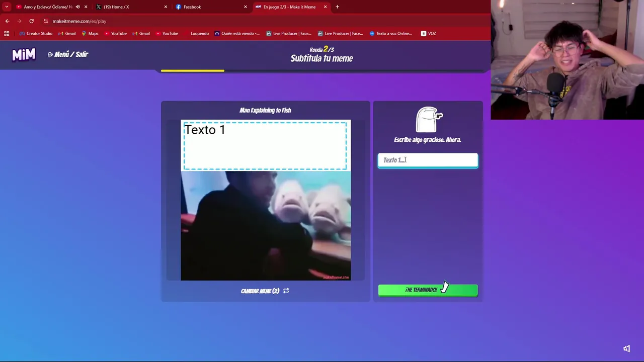Click the Escribe algo gracioso. Ahora. text

coord(427,140)
